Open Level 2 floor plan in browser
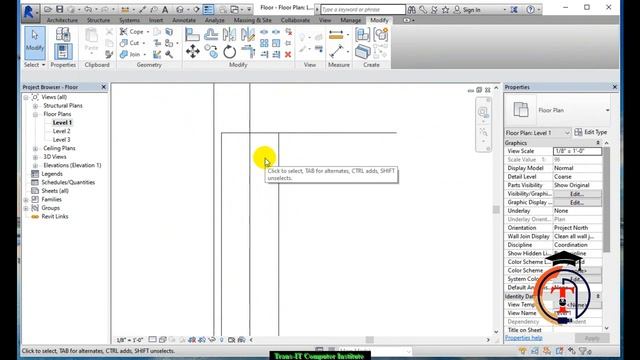Viewport: 640px width, 360px height. [61, 131]
